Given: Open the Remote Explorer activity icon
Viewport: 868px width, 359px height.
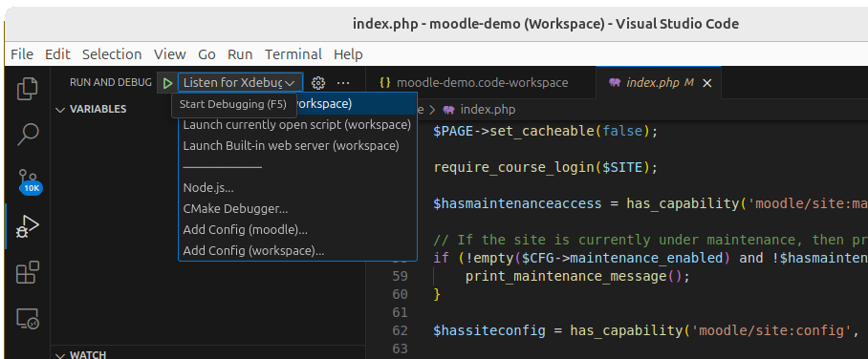Looking at the screenshot, I should coord(27,318).
